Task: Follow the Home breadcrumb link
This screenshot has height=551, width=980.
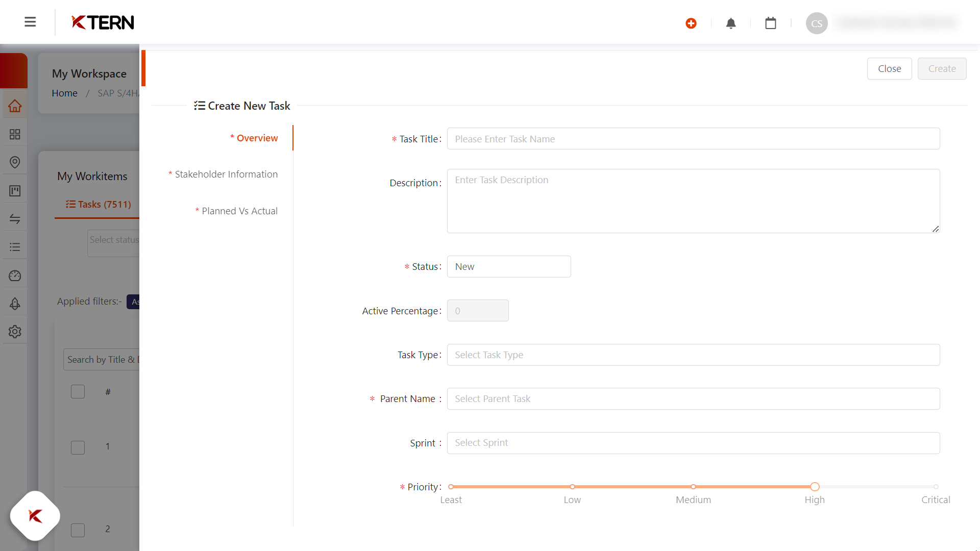Action: pos(64,93)
